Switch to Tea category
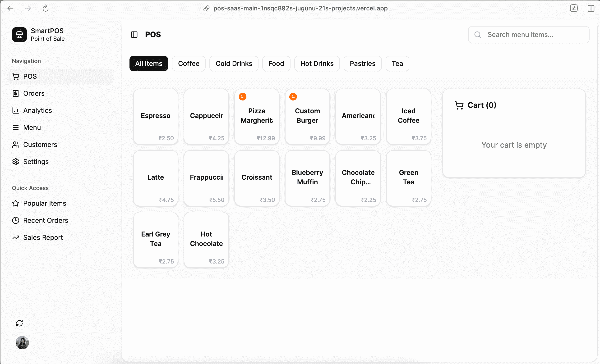The width and height of the screenshot is (600, 364). pyautogui.click(x=397, y=64)
